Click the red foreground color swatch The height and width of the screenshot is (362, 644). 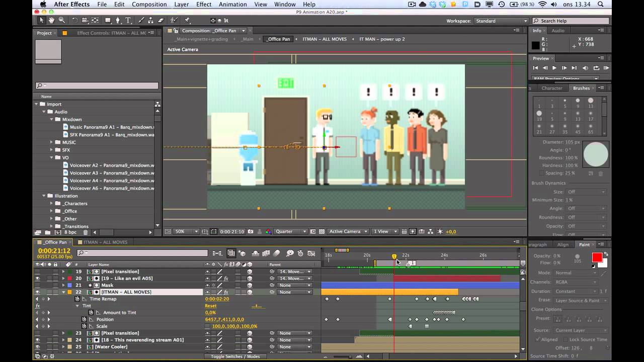click(x=597, y=257)
